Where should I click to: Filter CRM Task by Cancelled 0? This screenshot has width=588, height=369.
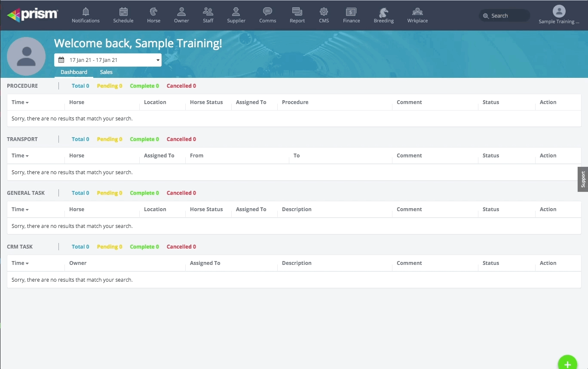pyautogui.click(x=181, y=247)
